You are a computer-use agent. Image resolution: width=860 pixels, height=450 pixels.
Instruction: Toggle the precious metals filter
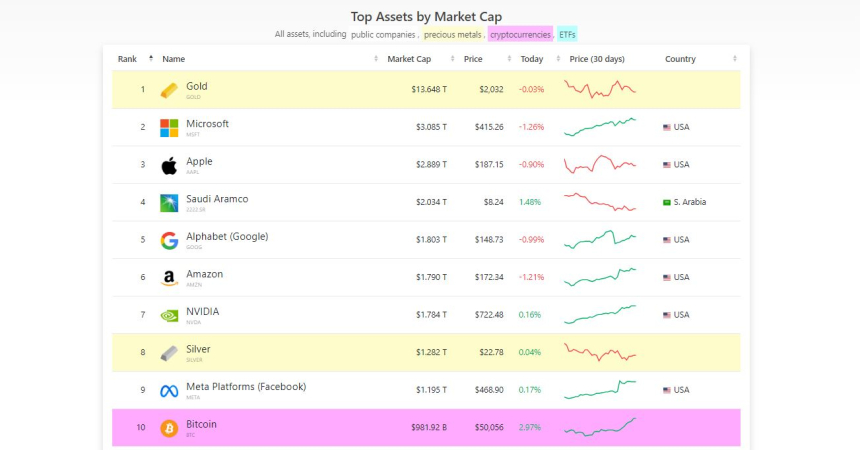453,34
